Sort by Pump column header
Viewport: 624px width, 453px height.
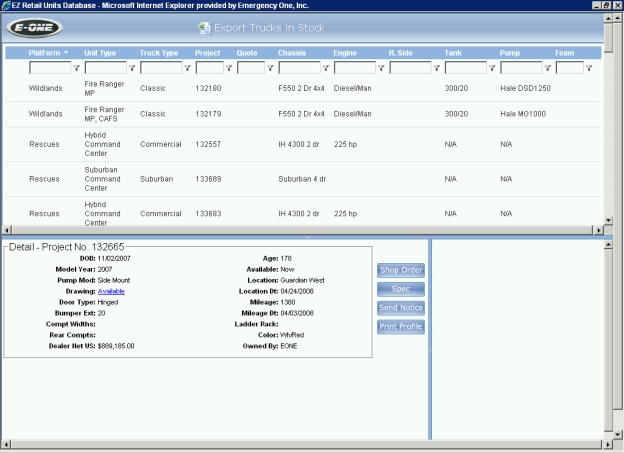(510, 53)
